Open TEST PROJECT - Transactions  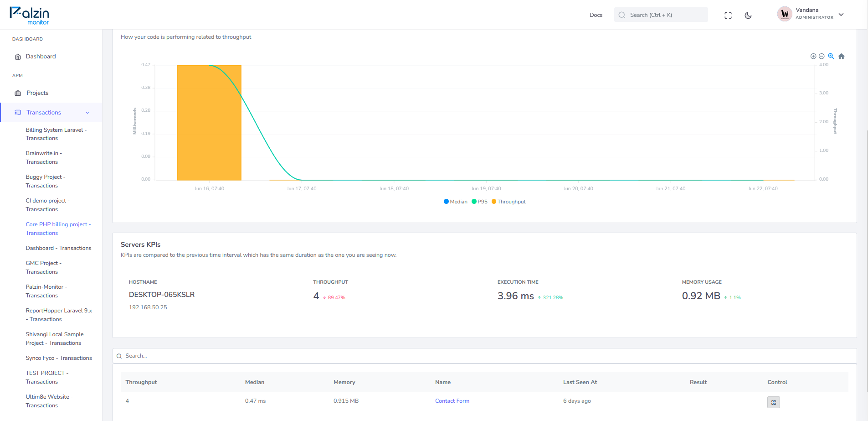(x=47, y=377)
